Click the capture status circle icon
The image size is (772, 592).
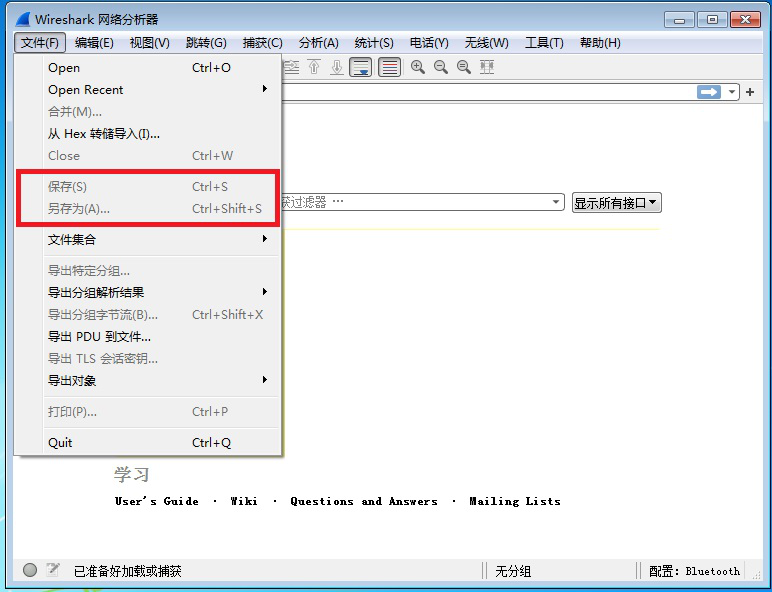30,570
